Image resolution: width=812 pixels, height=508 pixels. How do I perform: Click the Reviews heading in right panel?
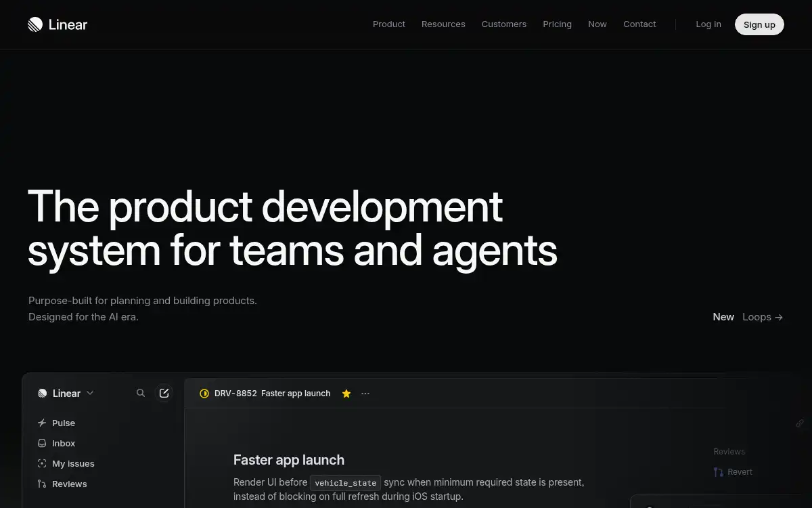click(729, 452)
